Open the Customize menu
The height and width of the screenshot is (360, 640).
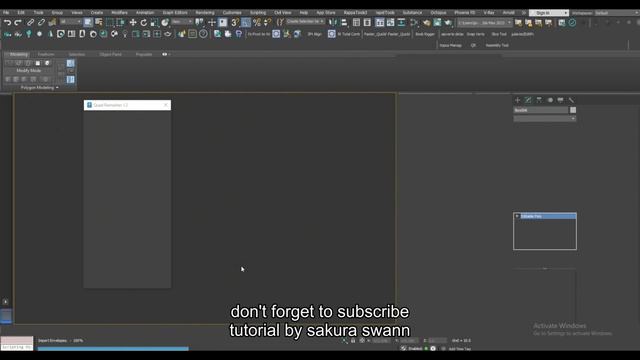pos(232,13)
